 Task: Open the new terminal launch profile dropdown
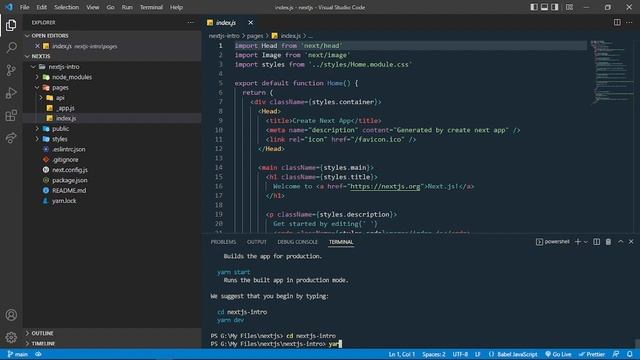[586, 242]
